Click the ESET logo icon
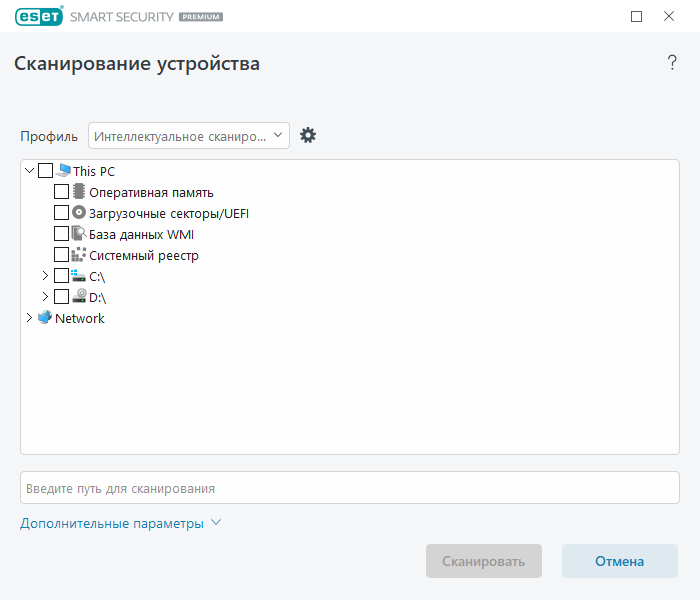 pyautogui.click(x=39, y=16)
